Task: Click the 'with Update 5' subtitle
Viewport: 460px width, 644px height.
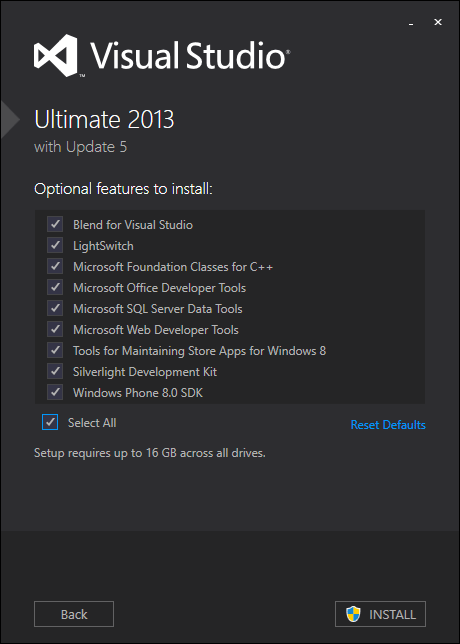Action: click(80, 147)
